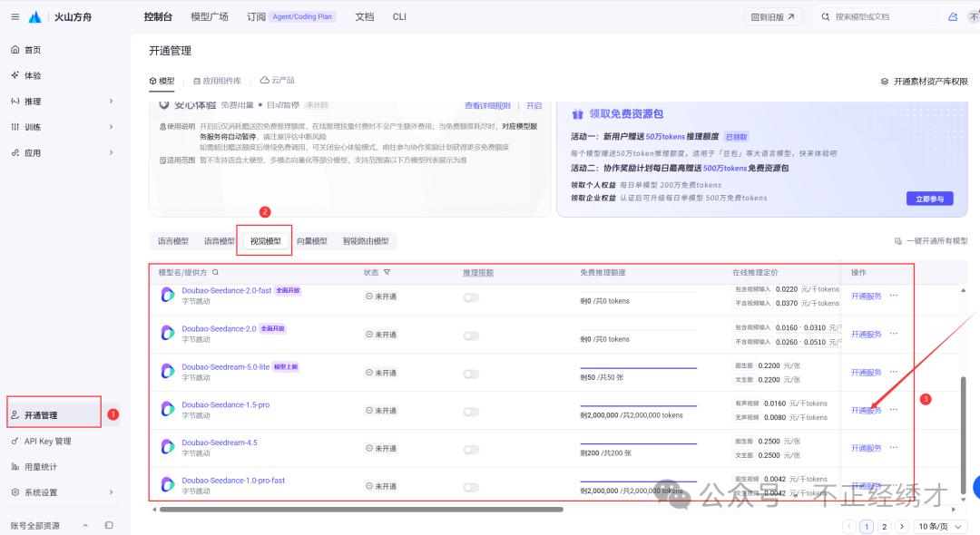The width and height of the screenshot is (980, 535).
Task: Toggle inference limit for Doubao-Seedance-2.0
Action: (471, 336)
